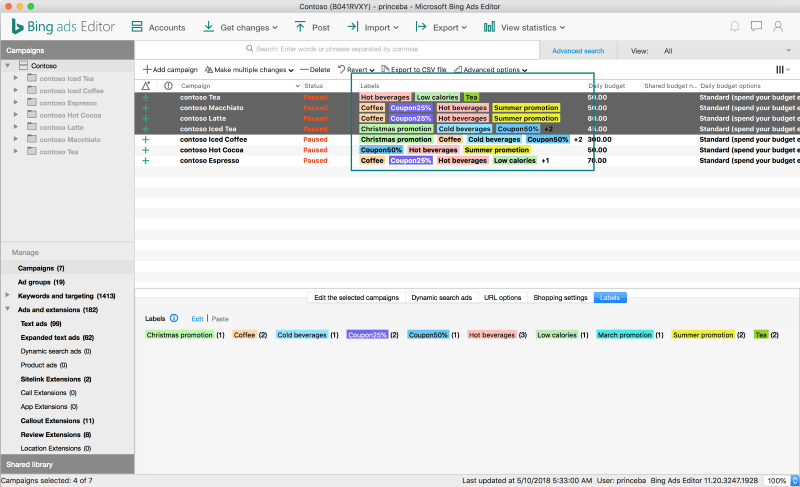
Task: Click Edit link beside Labels
Action: click(197, 319)
